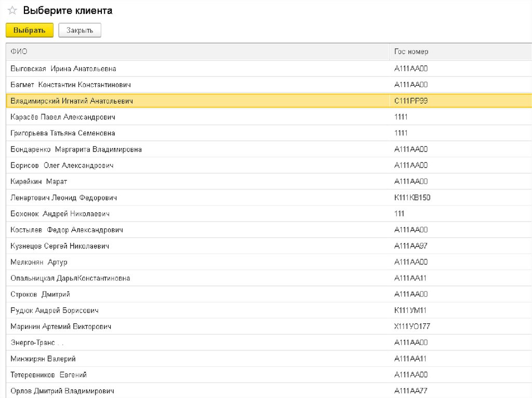Select client Кирейкин Марат

pos(39,182)
